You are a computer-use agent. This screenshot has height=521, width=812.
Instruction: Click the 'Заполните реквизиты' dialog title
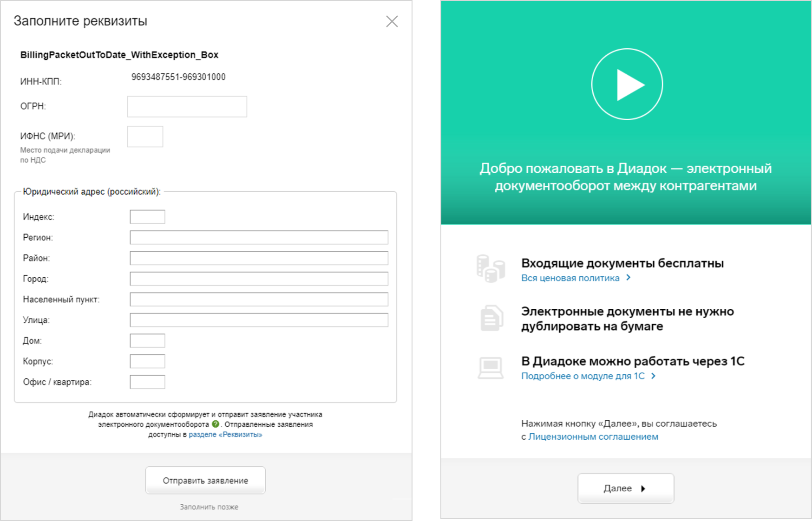point(80,21)
